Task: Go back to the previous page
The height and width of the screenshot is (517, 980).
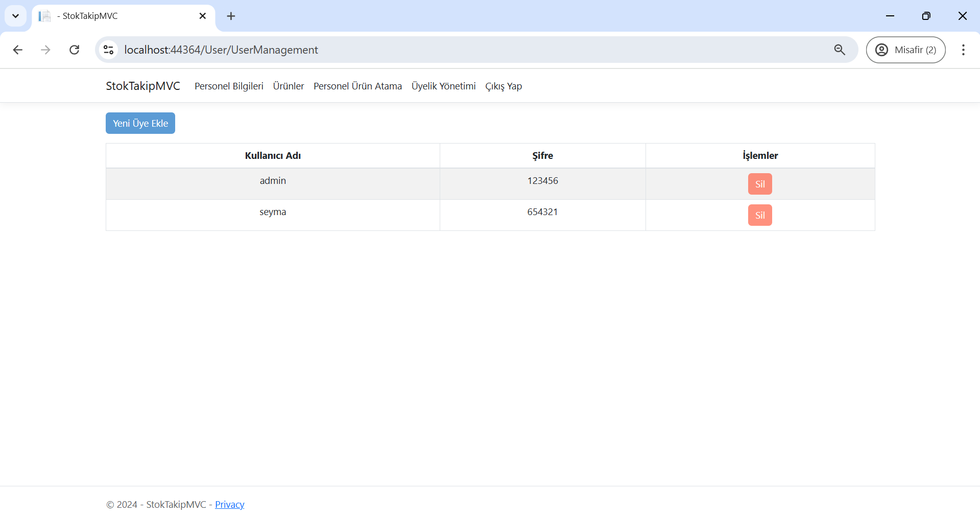Action: click(18, 50)
